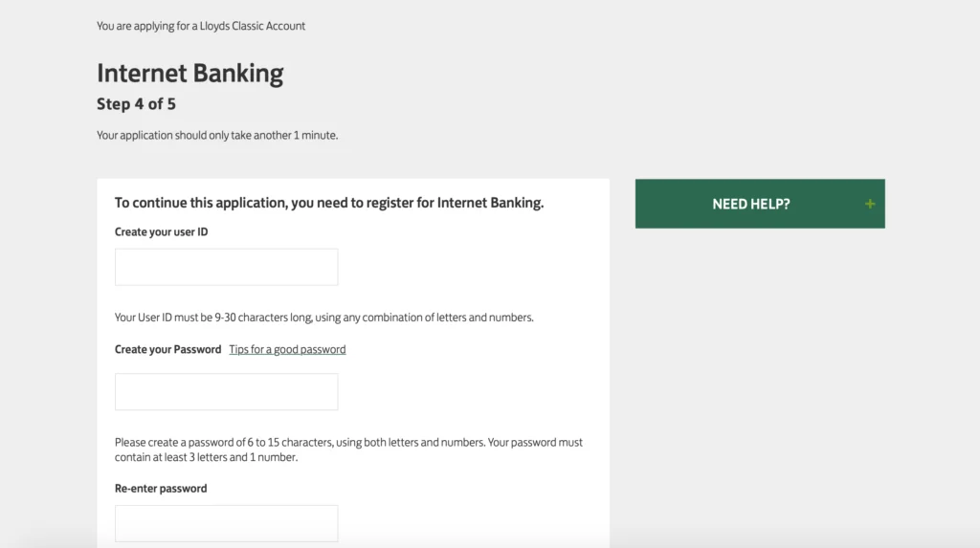
Task: Focus the Create your Password field
Action: [x=226, y=392]
